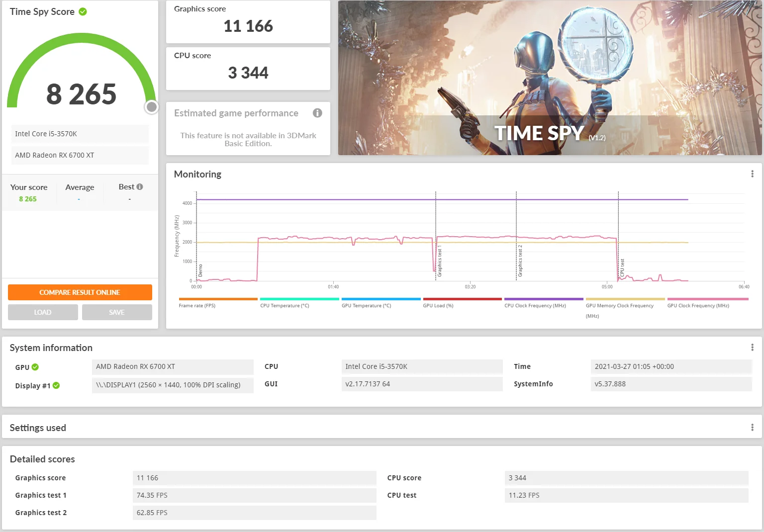Click the Graphics test 1 chart marker

[x=439, y=261]
